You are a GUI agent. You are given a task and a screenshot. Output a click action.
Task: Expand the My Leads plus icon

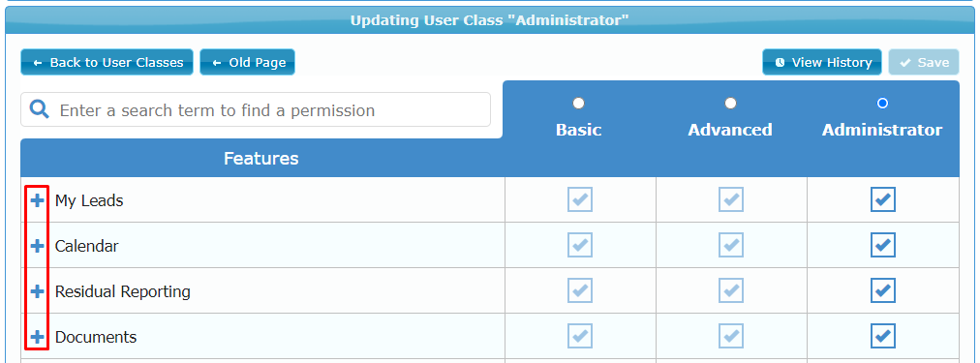point(38,200)
